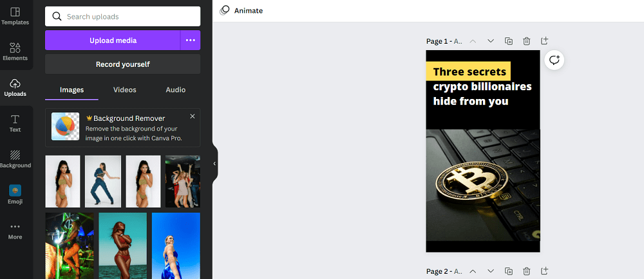Switch to the Audio tab
644x279 pixels.
[x=176, y=90]
